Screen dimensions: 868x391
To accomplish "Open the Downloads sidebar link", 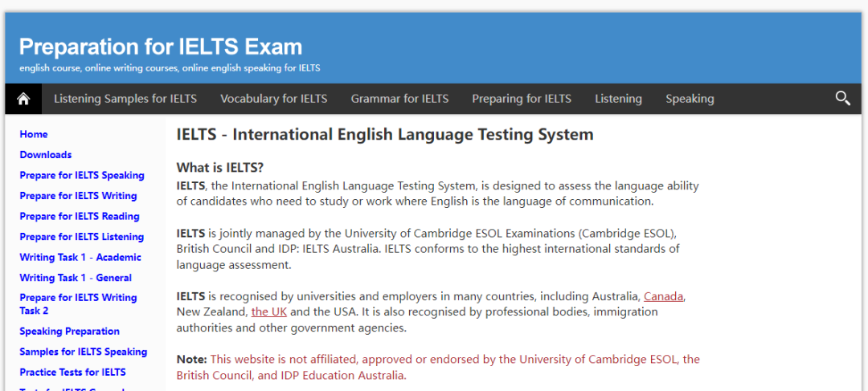I will 45,155.
